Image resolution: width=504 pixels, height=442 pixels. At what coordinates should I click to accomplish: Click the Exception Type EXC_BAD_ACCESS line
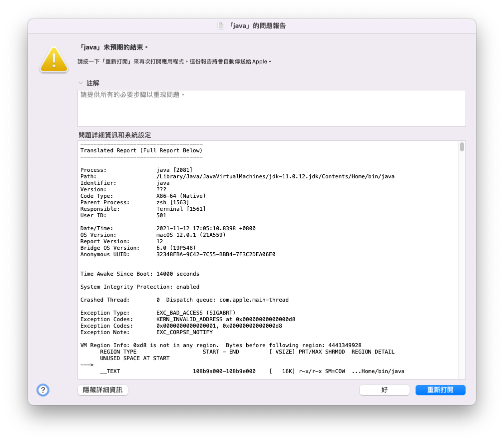[158, 313]
